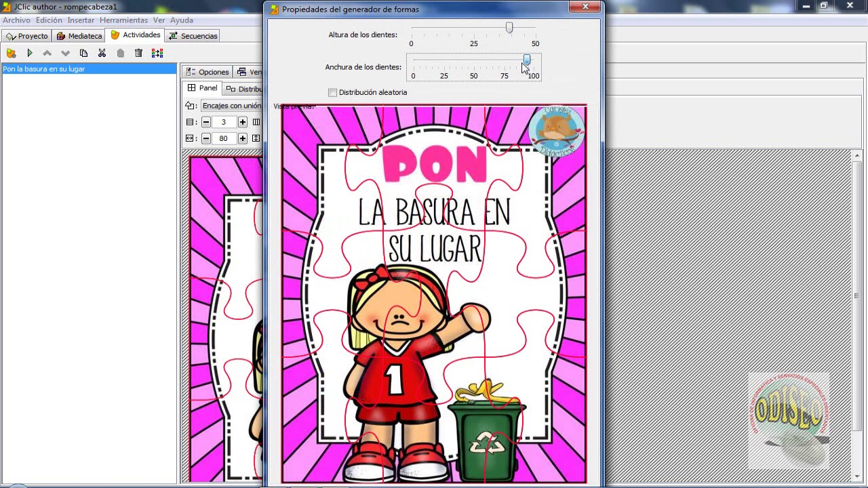Open the Encajes con unión shape dropdown
Screen dimensions: 868x488
(231, 106)
